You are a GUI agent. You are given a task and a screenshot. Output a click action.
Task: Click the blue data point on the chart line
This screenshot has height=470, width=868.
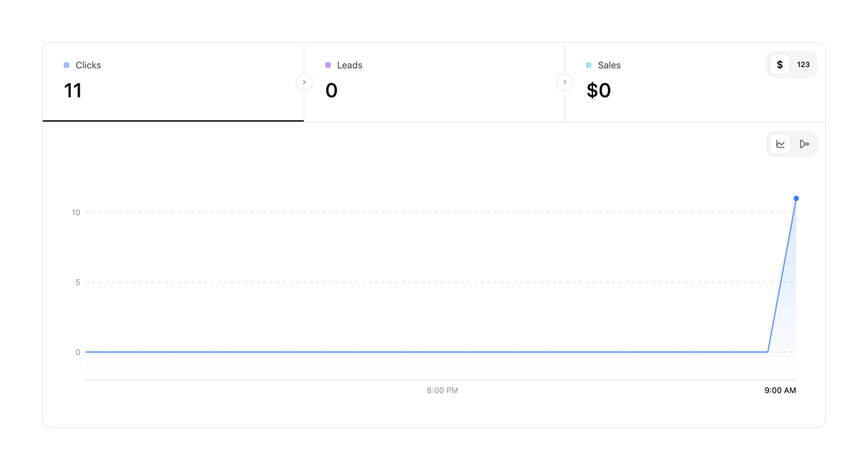796,197
